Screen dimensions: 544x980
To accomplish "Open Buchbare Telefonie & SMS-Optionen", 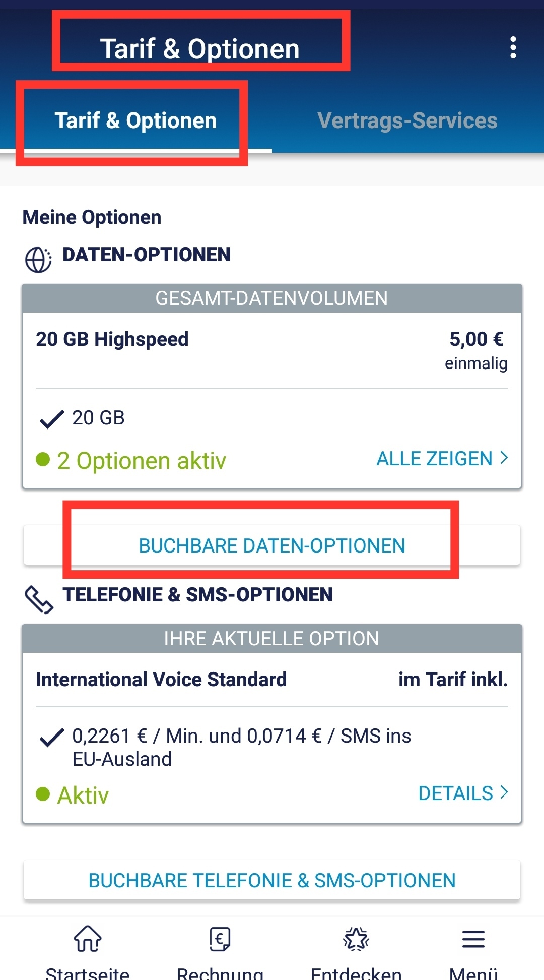I will pos(272,880).
